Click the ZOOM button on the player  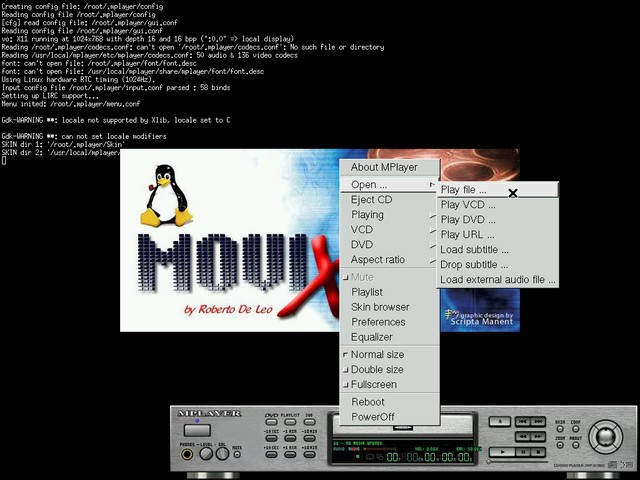tap(560, 445)
